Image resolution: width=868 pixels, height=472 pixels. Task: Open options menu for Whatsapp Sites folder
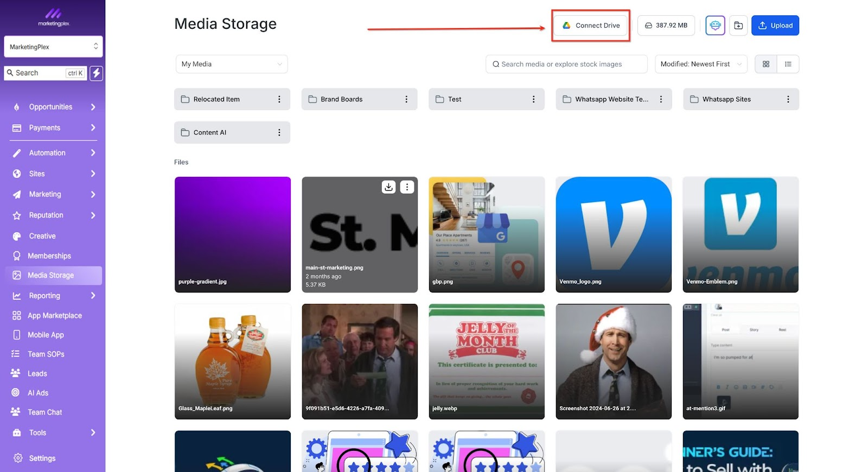[x=788, y=99]
